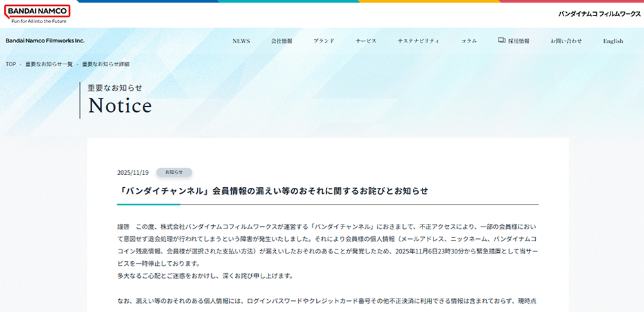644x312 pixels.
Task: Click the お知らせ category tag
Action: (x=174, y=172)
